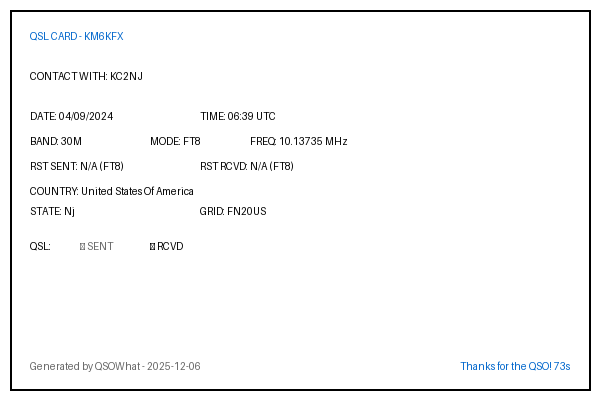Screen dimensions: 600x400
Task: Click the MODE FT8 field
Action: pyautogui.click(x=175, y=141)
